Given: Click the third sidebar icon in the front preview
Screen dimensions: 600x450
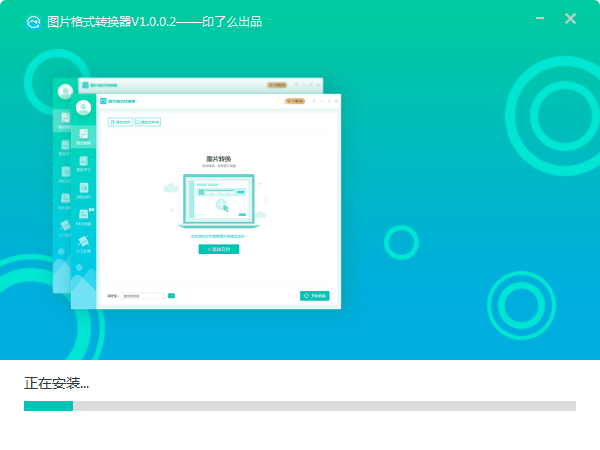Looking at the screenshot, I should 84,190.
